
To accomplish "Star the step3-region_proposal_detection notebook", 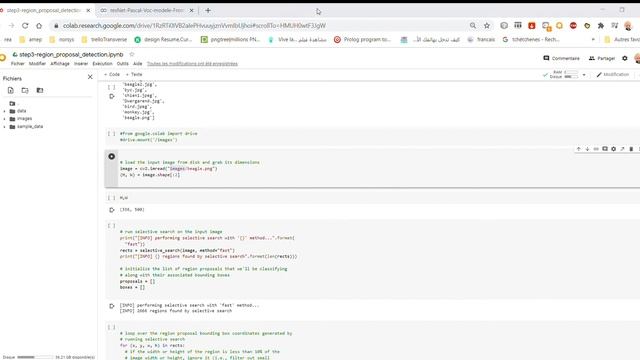I will [x=132, y=54].
